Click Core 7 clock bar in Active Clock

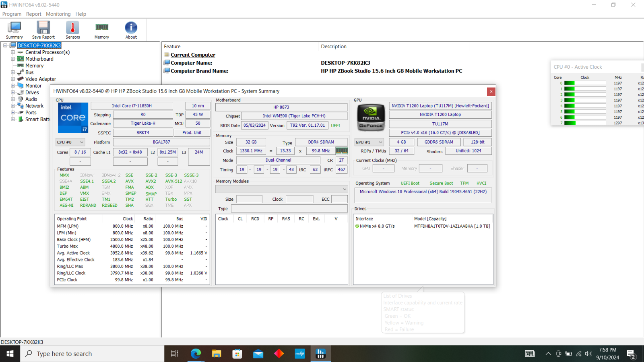click(x=585, y=123)
